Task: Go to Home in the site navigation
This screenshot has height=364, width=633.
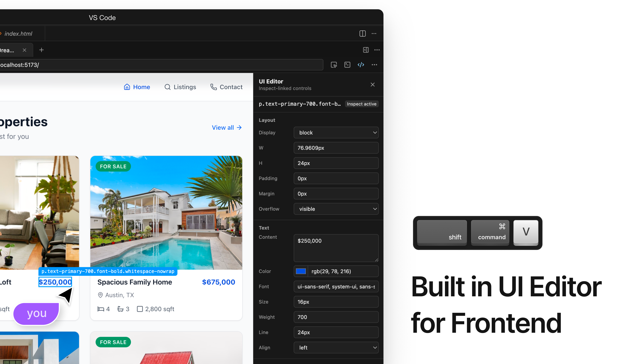Action: pos(137,87)
